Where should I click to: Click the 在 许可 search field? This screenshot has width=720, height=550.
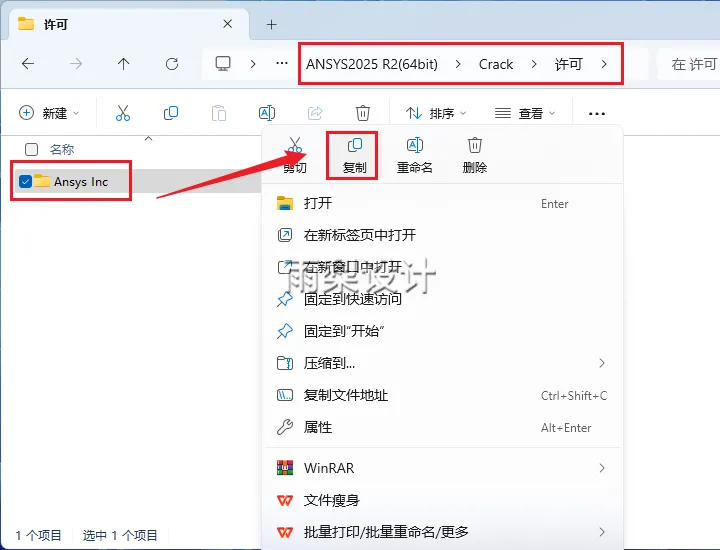[689, 64]
